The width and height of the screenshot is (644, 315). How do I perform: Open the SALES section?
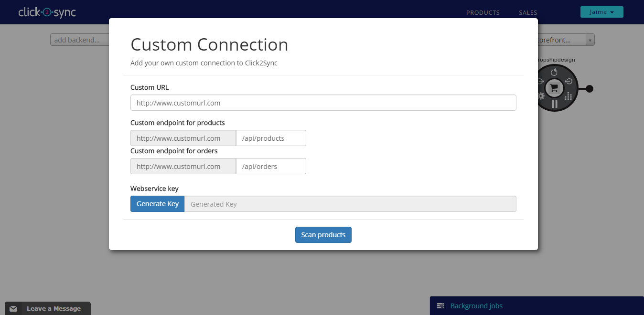pyautogui.click(x=527, y=12)
